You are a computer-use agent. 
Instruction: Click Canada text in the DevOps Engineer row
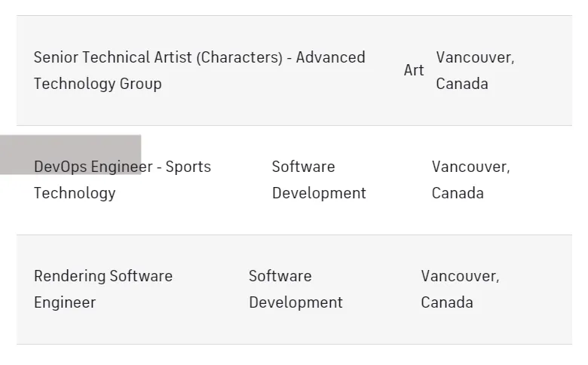tap(458, 193)
